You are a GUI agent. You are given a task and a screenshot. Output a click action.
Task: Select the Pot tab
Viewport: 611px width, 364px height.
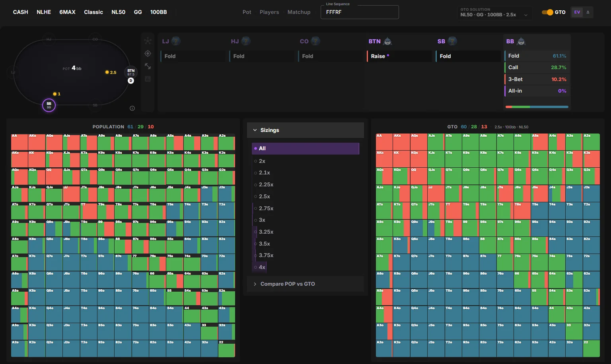(x=247, y=12)
